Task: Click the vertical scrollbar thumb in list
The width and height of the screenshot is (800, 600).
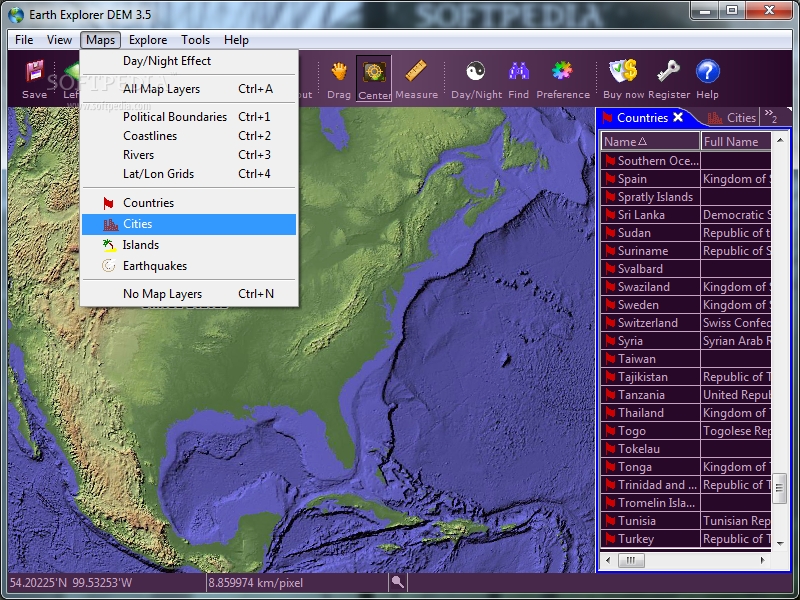Action: tap(779, 488)
